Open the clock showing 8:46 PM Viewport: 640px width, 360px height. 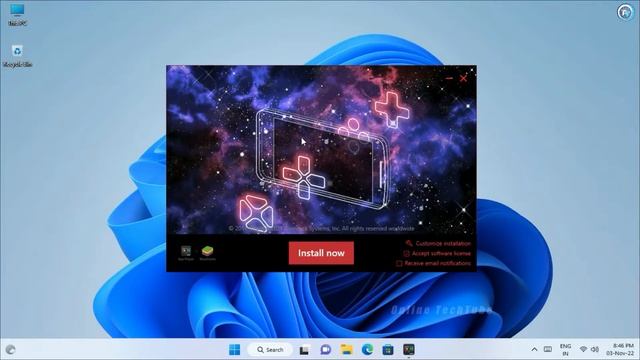pos(620,349)
